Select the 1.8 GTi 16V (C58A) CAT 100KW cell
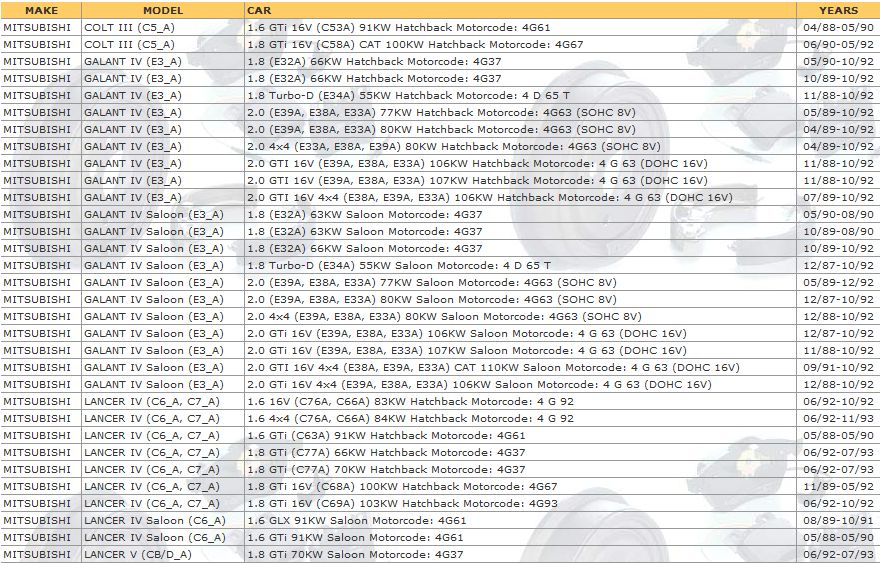Screen dimensions: 880x563 pyautogui.click(x=520, y=44)
